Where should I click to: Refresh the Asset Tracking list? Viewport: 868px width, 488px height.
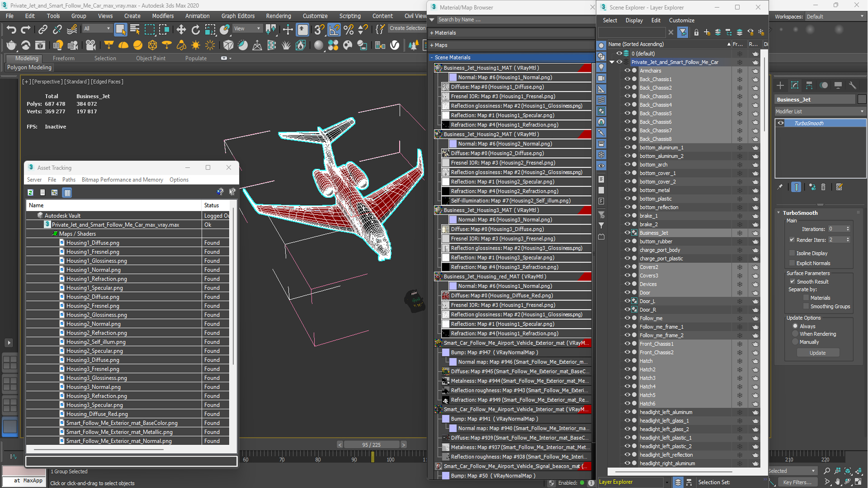tap(30, 192)
